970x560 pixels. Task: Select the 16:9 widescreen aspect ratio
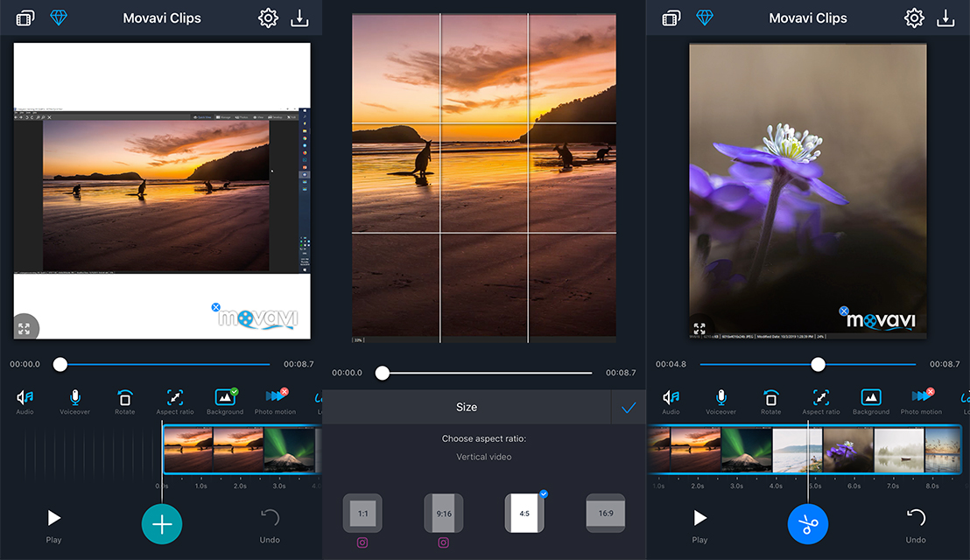[x=606, y=513]
